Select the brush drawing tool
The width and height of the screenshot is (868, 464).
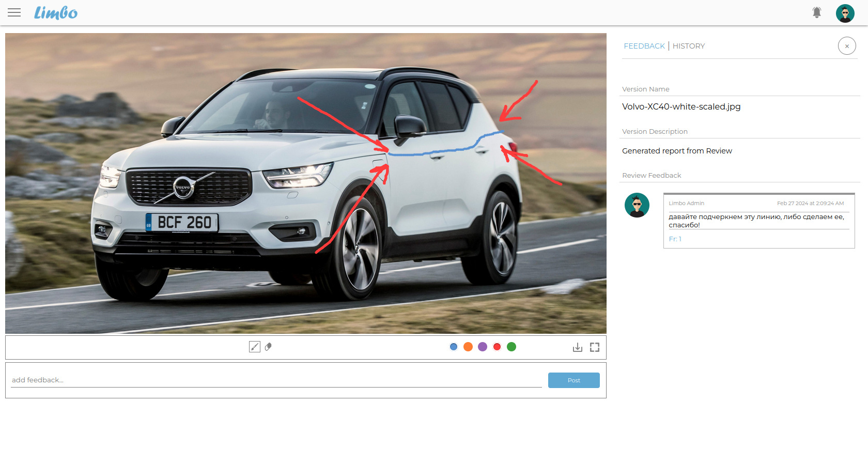[255, 347]
